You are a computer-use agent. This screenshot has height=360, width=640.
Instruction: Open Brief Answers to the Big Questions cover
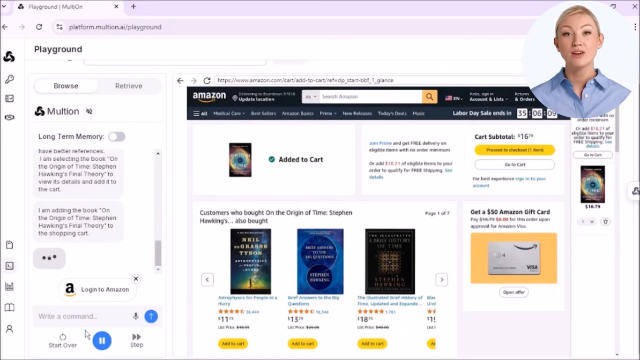click(320, 261)
